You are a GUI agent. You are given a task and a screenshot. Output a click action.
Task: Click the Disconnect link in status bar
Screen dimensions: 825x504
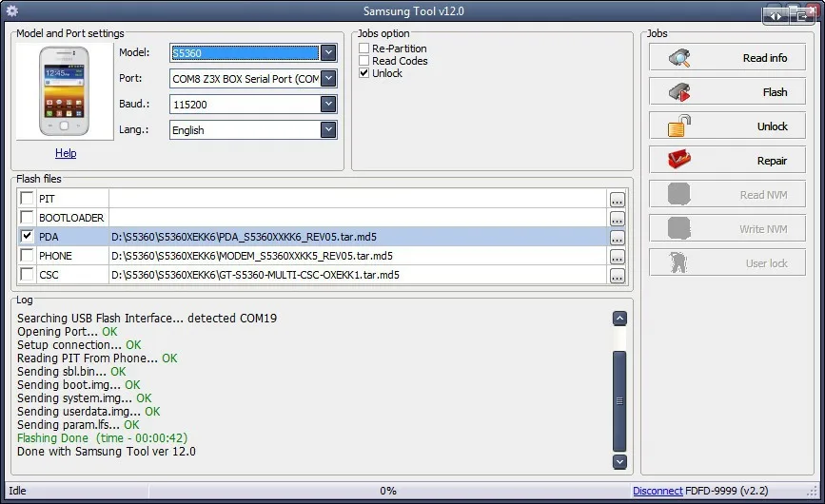[658, 491]
